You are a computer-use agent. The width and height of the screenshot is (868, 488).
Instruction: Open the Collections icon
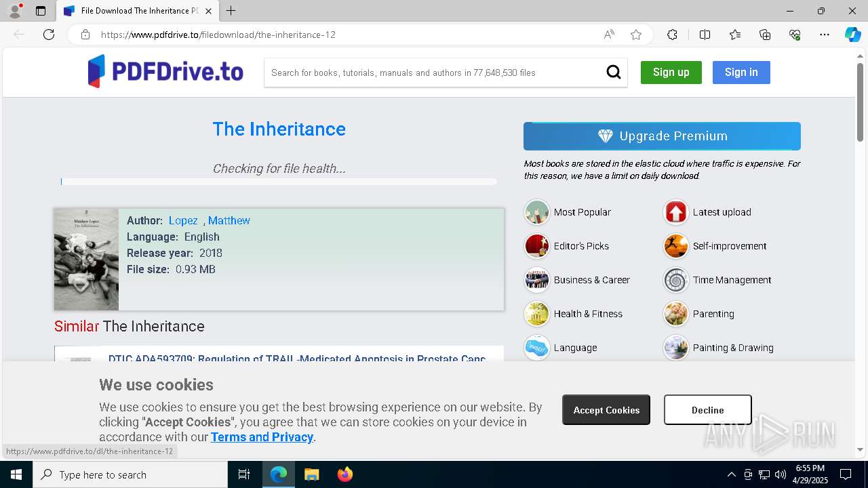pyautogui.click(x=765, y=35)
